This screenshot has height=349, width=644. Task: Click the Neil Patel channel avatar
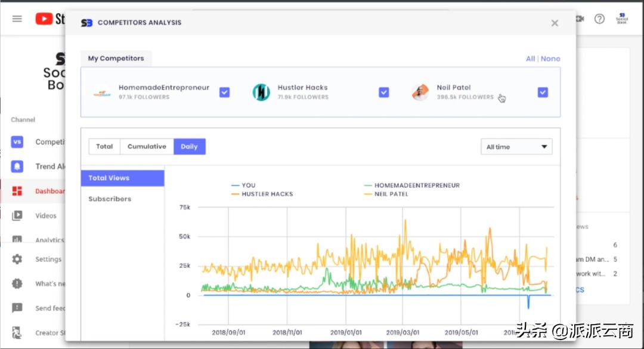click(x=420, y=92)
